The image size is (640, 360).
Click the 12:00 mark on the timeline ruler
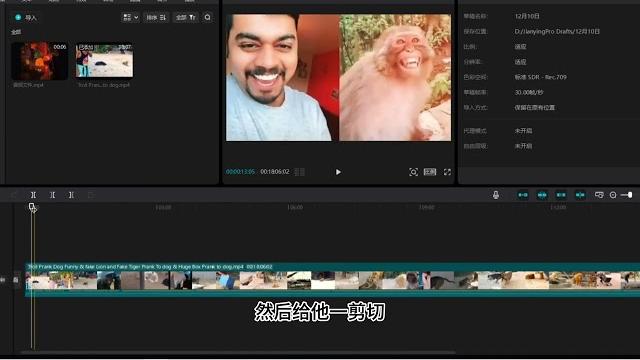pos(558,207)
